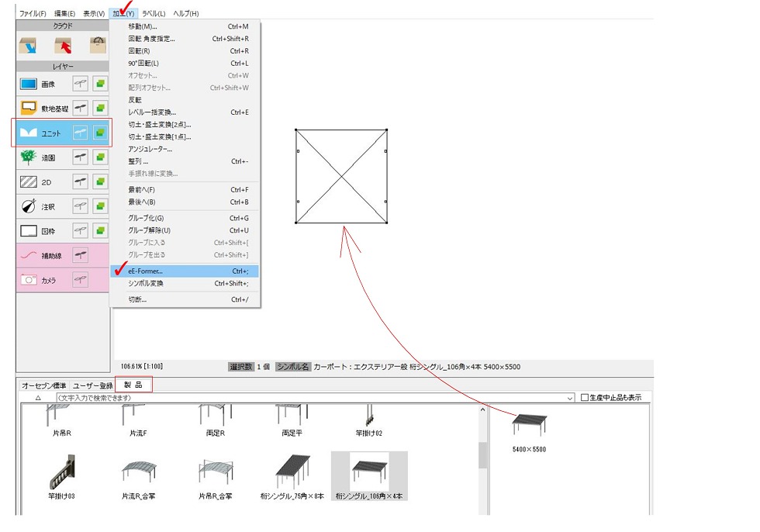The width and height of the screenshot is (760, 532).
Task: Click green stack icon for 図枠 layer
Action: point(100,230)
